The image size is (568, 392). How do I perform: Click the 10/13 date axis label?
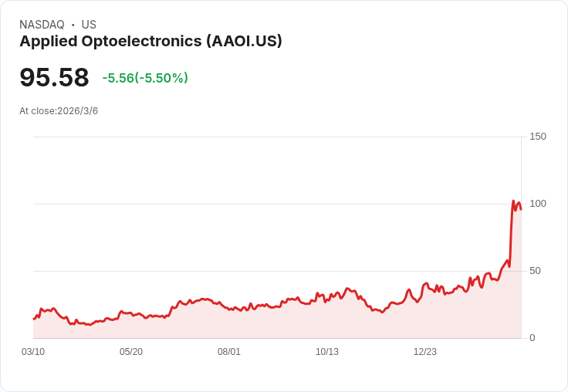click(327, 352)
